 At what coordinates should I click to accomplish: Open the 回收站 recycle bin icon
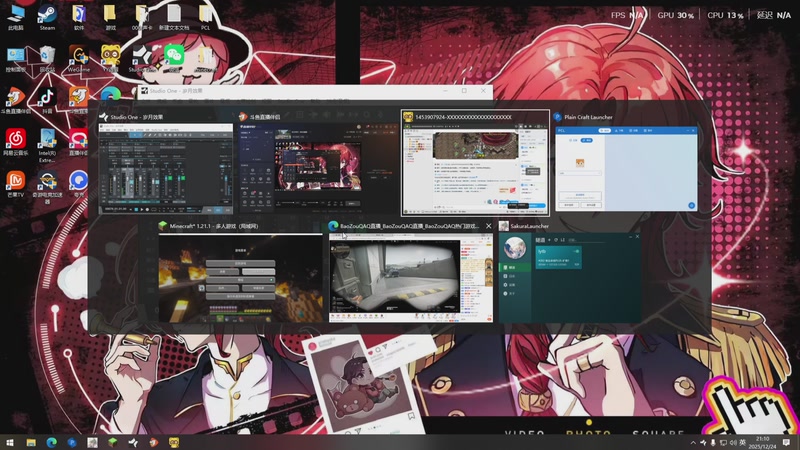click(47, 59)
